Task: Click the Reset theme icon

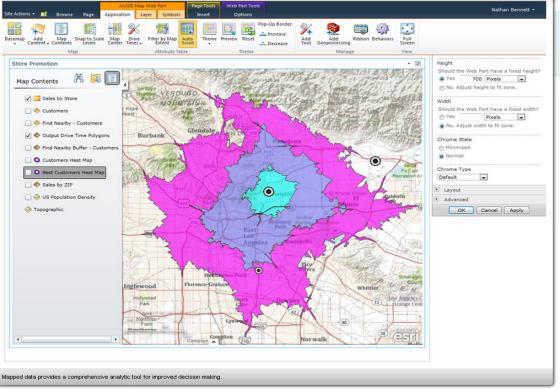Action: [x=248, y=33]
